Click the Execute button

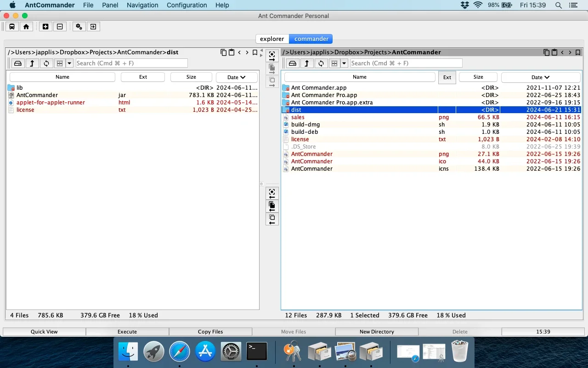(x=127, y=332)
